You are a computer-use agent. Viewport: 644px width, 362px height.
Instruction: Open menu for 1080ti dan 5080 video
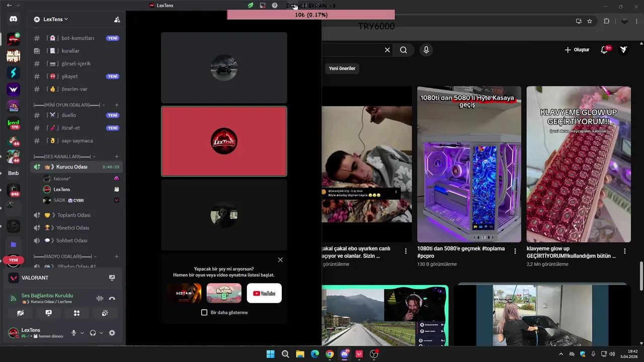point(515,251)
